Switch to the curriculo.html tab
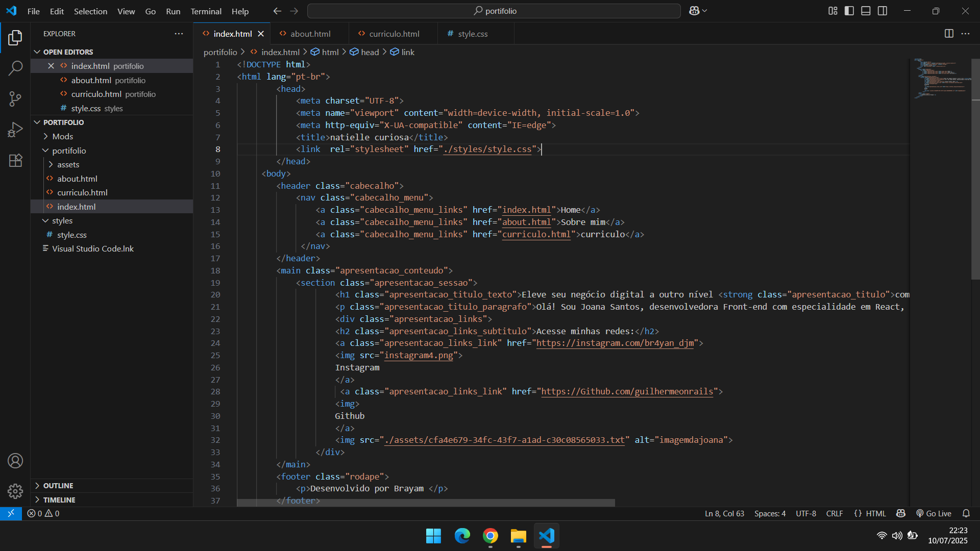This screenshot has height=551, width=980. 394,34
